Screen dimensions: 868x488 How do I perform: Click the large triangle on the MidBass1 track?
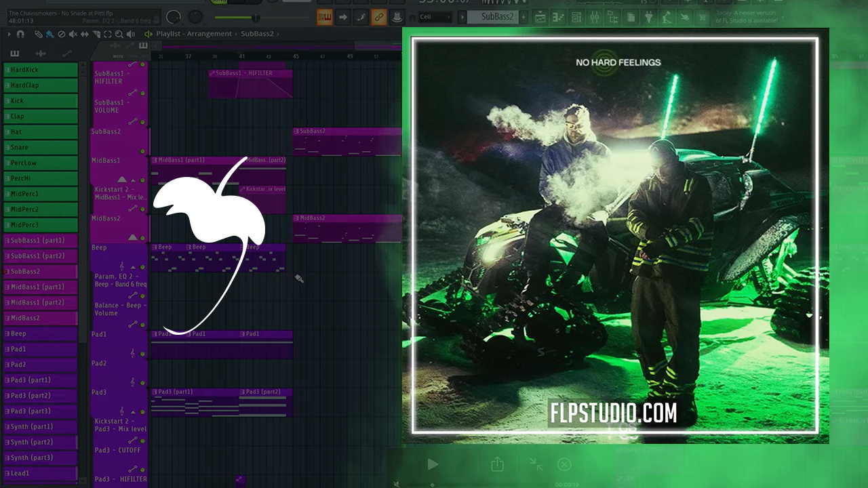pos(122,179)
